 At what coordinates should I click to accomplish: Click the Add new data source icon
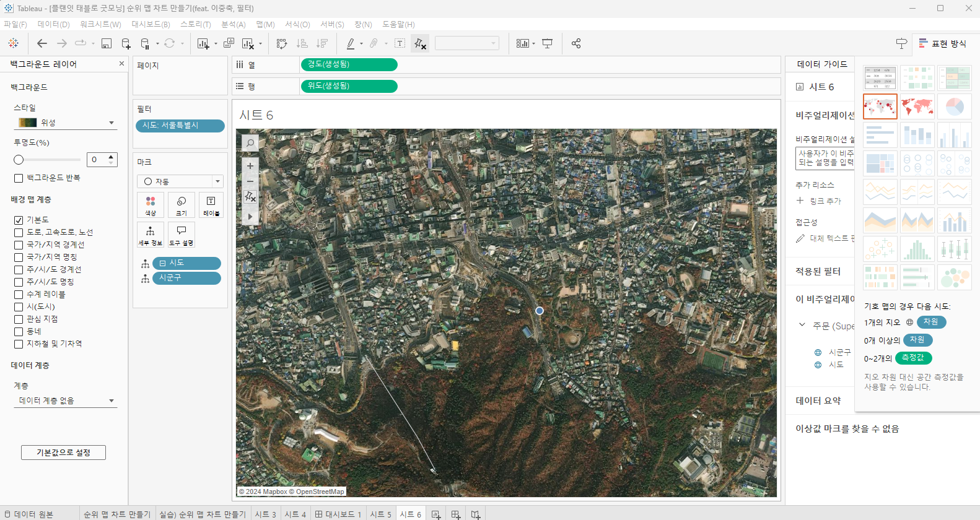click(x=126, y=43)
